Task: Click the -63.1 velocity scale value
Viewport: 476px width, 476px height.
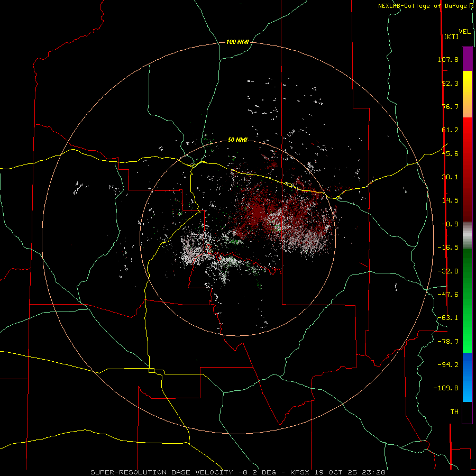Action: (448, 318)
